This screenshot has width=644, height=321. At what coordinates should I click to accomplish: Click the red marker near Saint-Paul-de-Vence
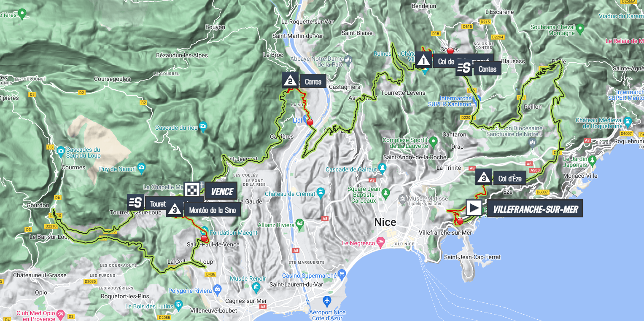[204, 239]
